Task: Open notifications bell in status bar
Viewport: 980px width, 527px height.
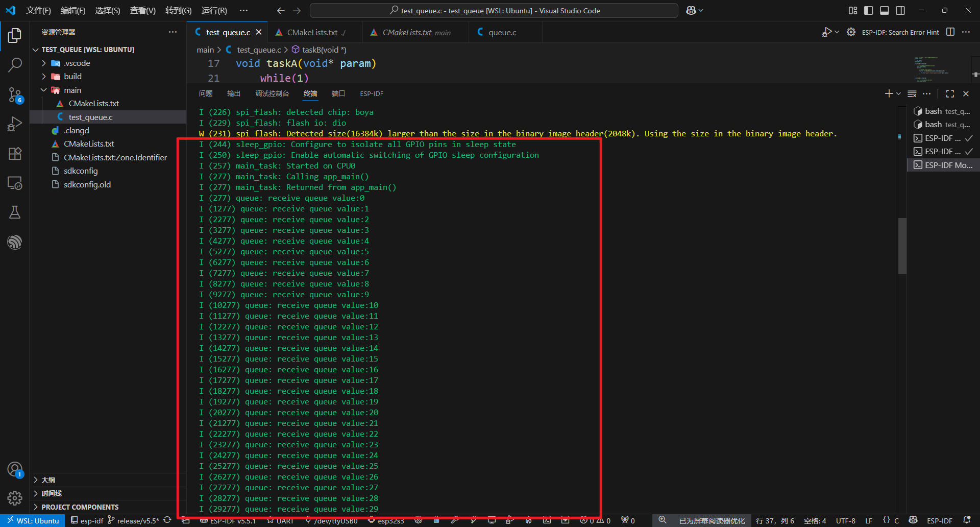Action: tap(967, 520)
